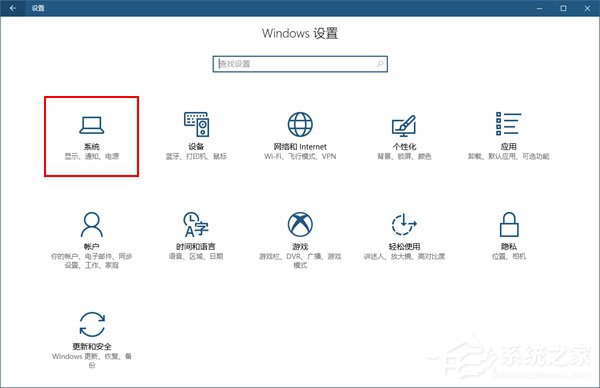
Task: Click the 更新和安全 label text
Action: (91, 346)
